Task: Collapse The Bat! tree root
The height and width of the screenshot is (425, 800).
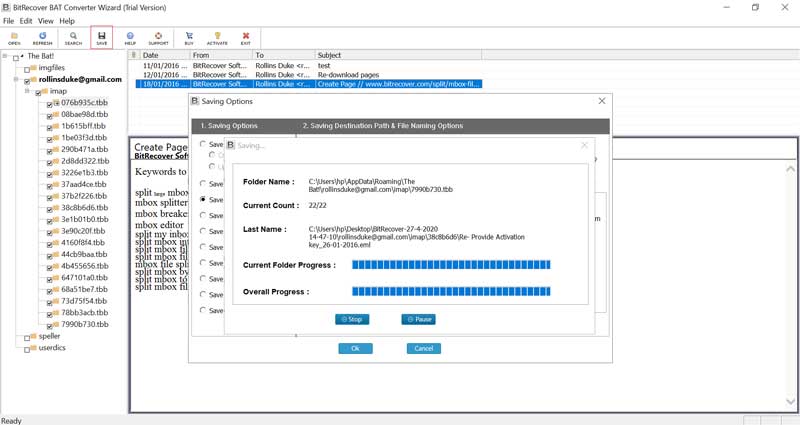Action: (x=5, y=56)
